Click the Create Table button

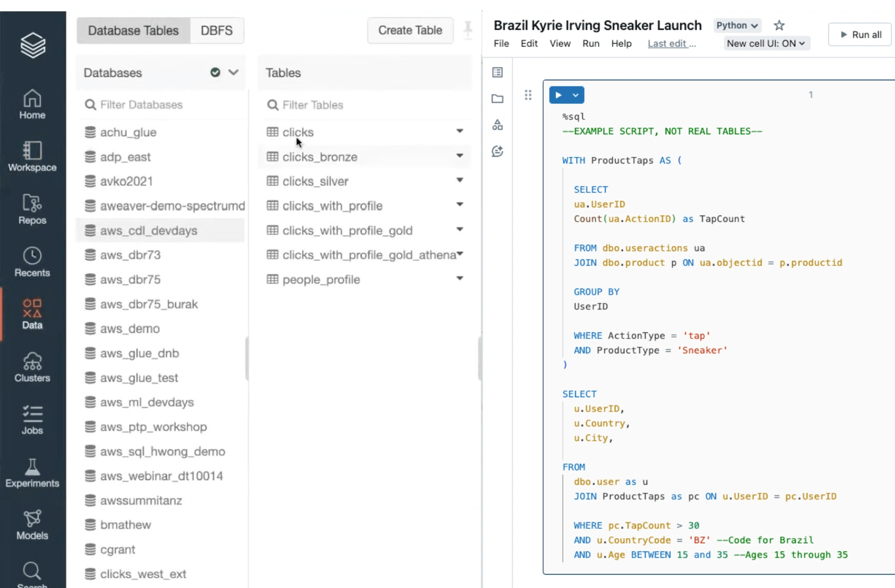[410, 30]
